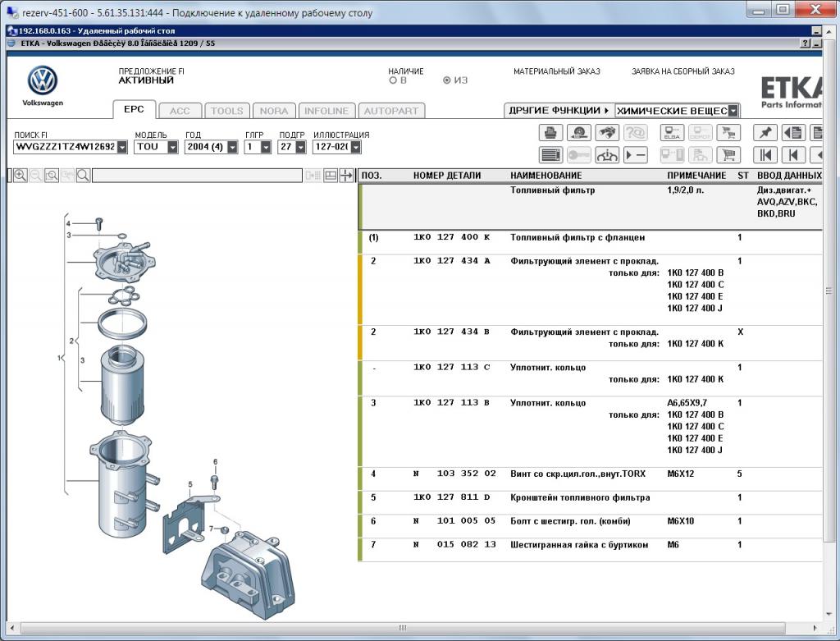The image size is (840, 641).
Task: Click the НОМЕР ДЕТАЛИ column header
Action: (447, 176)
